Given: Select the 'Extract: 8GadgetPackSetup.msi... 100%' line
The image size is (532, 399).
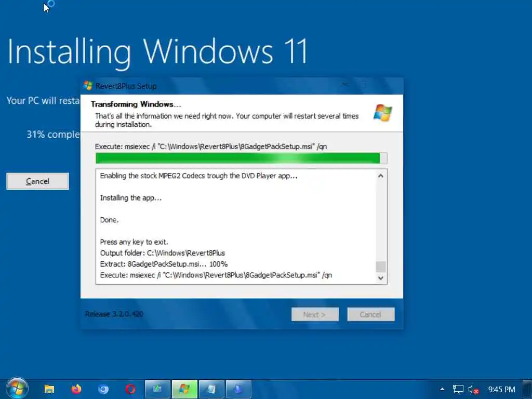Looking at the screenshot, I should click(164, 264).
